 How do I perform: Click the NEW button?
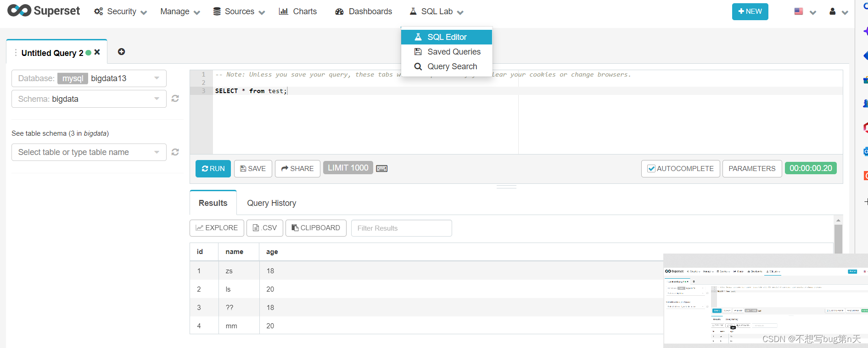coord(750,11)
